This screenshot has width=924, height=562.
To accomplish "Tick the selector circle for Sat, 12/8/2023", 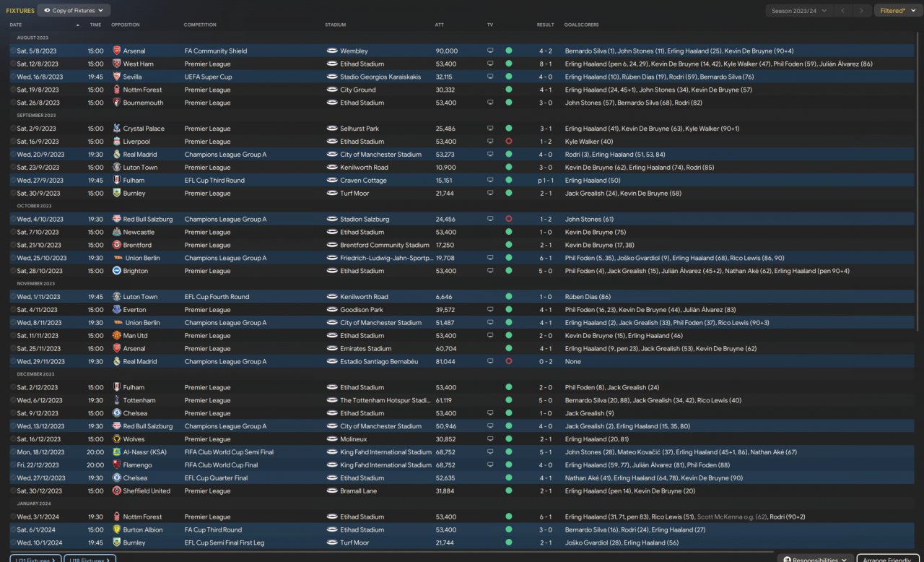I will 13,64.
